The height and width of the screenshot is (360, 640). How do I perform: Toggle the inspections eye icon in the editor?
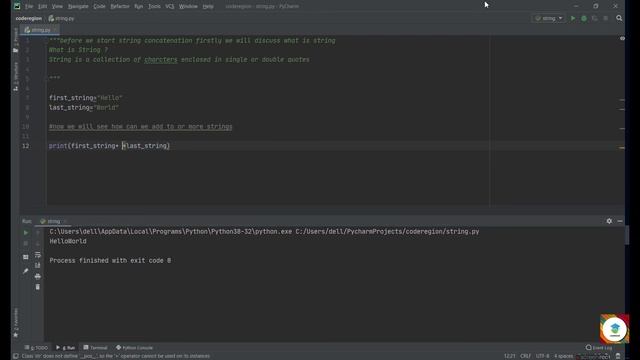pyautogui.click(x=622, y=38)
